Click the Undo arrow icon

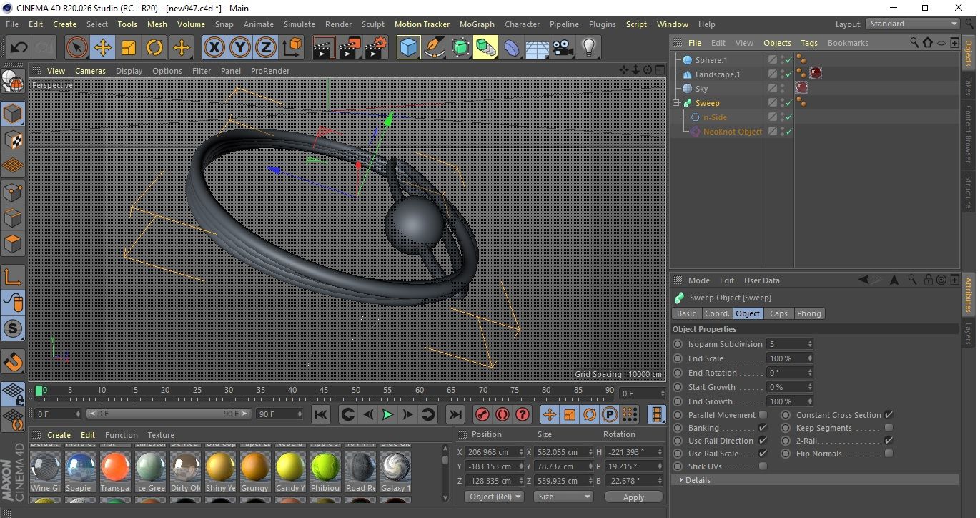tap(19, 48)
